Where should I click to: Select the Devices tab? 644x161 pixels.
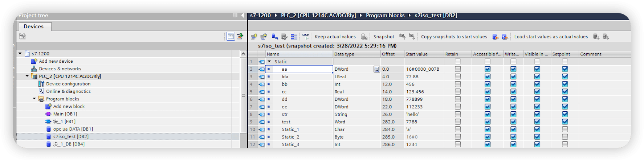33,26
